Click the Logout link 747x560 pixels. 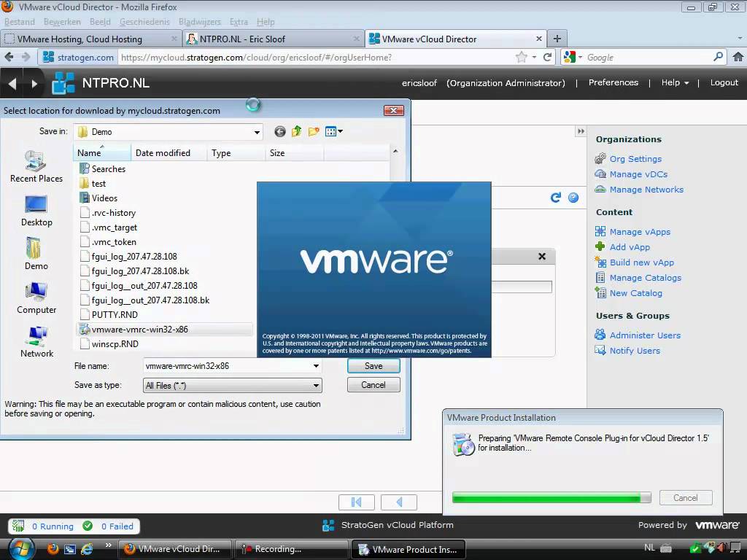coord(724,82)
